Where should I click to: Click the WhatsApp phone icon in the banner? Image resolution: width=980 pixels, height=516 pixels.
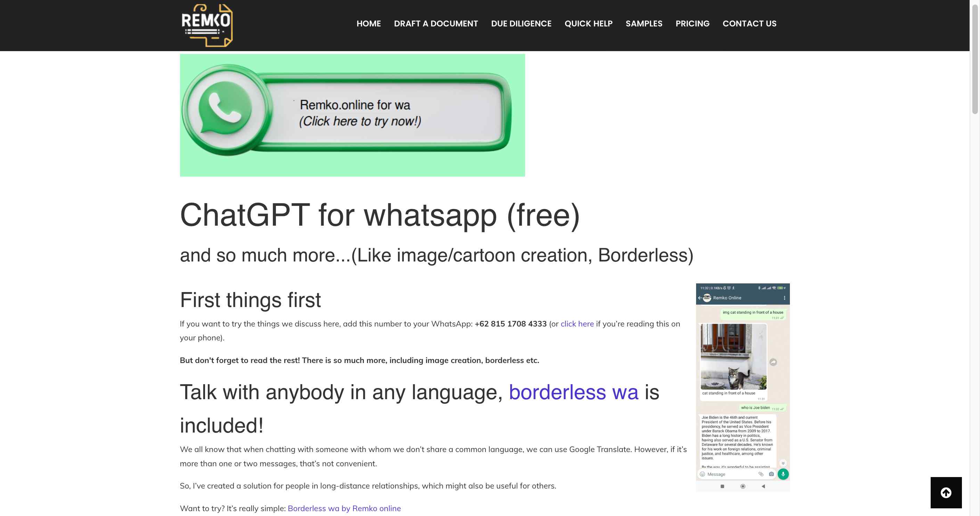tap(225, 108)
